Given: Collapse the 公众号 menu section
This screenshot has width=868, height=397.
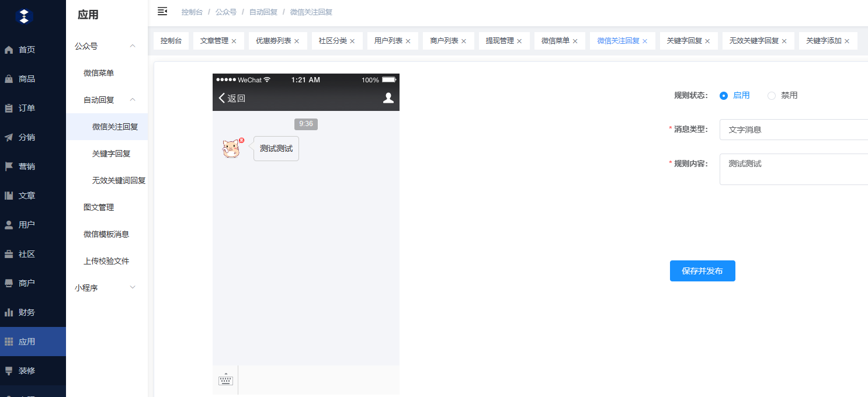Looking at the screenshot, I should (133, 46).
